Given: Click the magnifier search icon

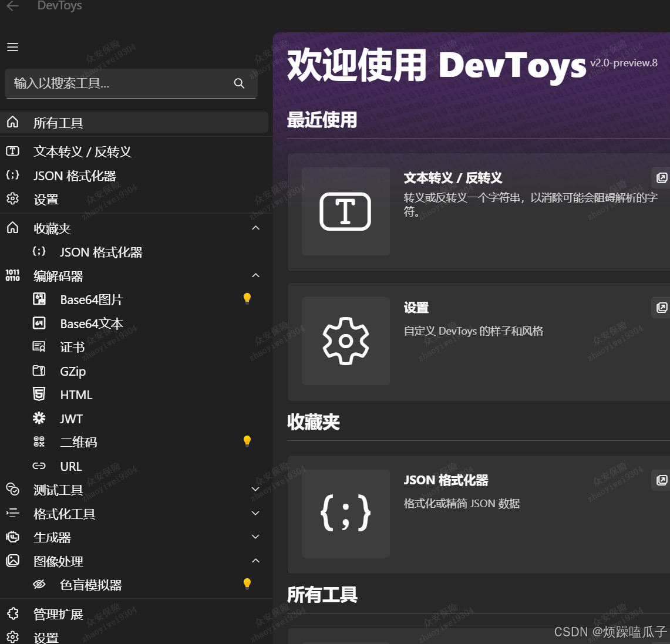Looking at the screenshot, I should 240,83.
